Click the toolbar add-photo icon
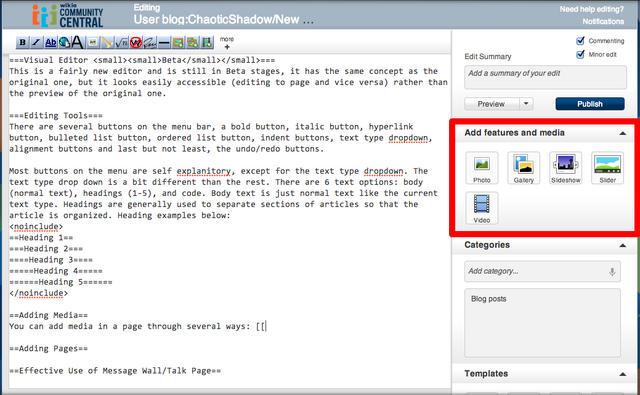640x395 pixels. 178,42
